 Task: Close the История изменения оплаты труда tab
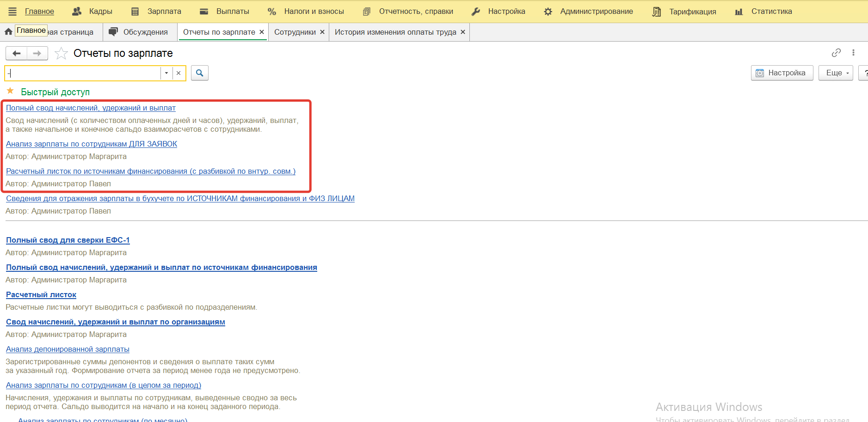click(463, 32)
